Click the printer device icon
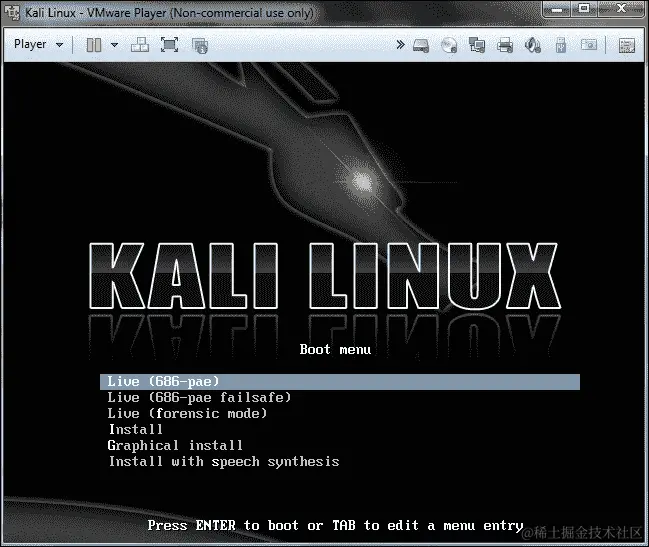 point(505,45)
